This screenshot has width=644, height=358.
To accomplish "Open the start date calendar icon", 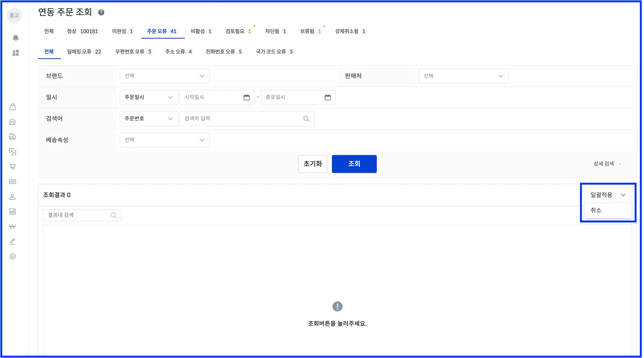I will pyautogui.click(x=247, y=98).
